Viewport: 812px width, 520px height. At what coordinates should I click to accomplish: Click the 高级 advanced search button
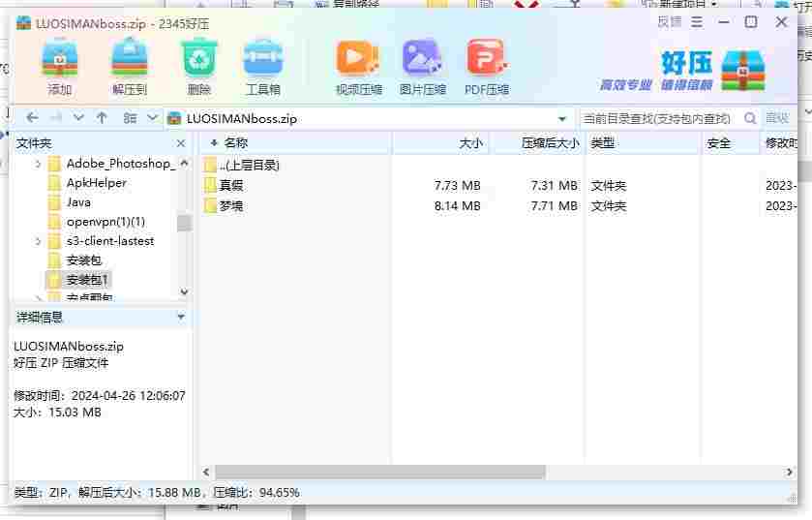point(777,118)
